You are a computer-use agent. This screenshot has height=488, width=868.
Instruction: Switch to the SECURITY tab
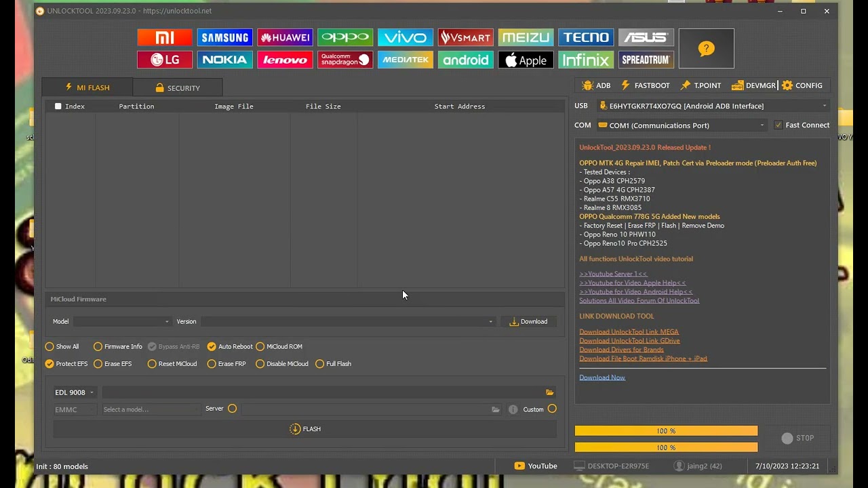point(177,88)
